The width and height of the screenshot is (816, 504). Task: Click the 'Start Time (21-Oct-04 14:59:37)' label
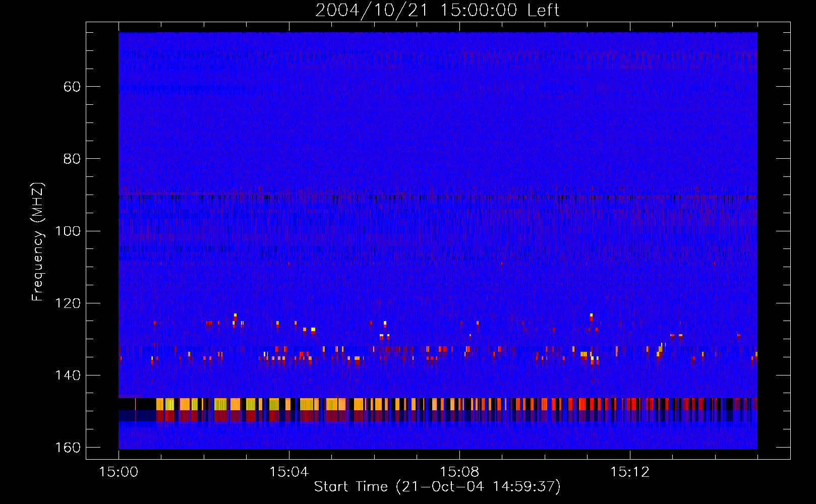(x=437, y=487)
